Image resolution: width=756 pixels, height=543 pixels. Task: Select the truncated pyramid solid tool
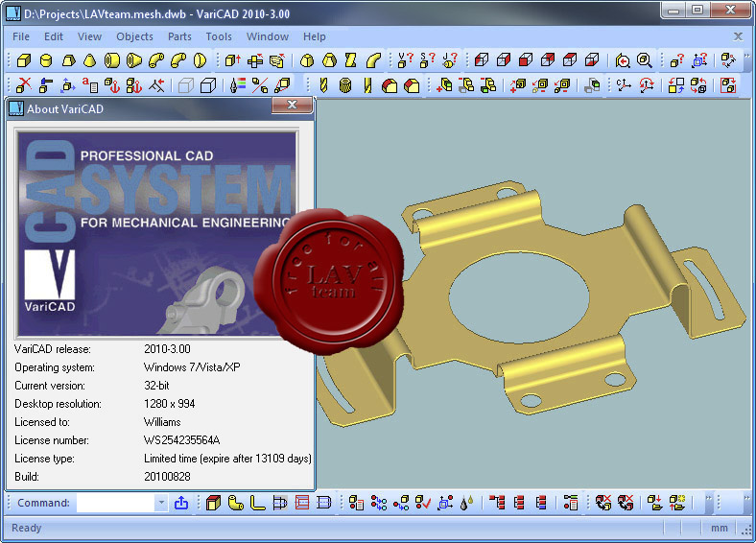68,60
